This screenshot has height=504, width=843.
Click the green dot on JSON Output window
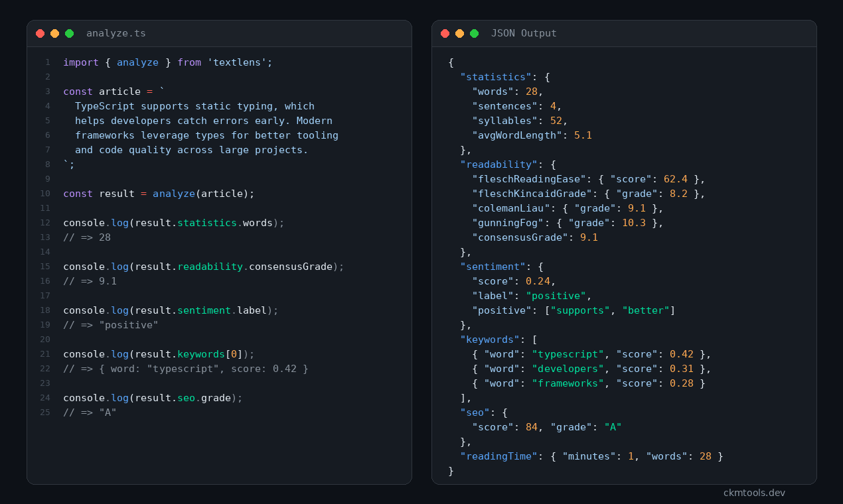click(474, 33)
